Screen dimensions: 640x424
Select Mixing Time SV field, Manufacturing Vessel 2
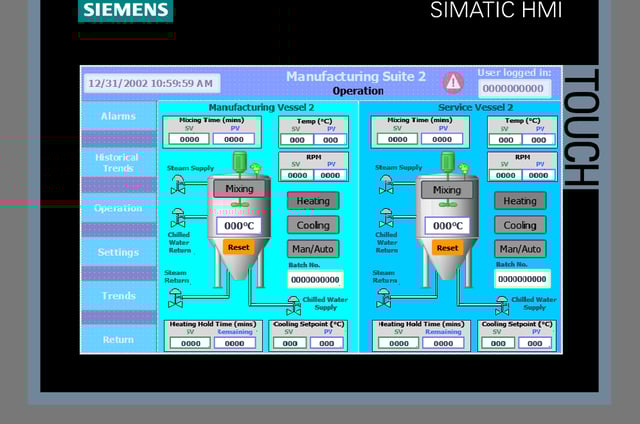pos(189,139)
